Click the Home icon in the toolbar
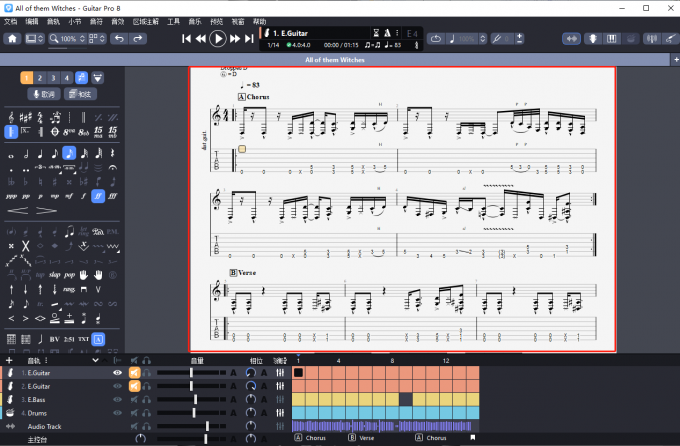This screenshot has height=446, width=680. coord(12,38)
